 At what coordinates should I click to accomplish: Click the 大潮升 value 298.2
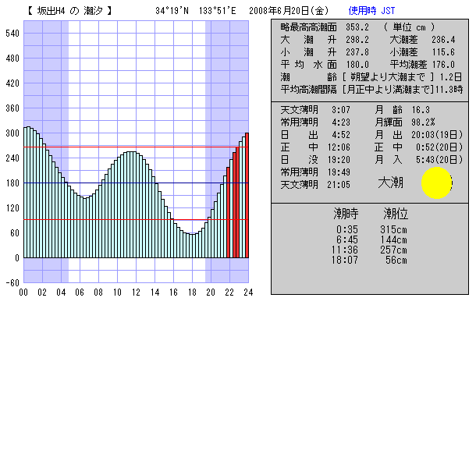(x=357, y=40)
